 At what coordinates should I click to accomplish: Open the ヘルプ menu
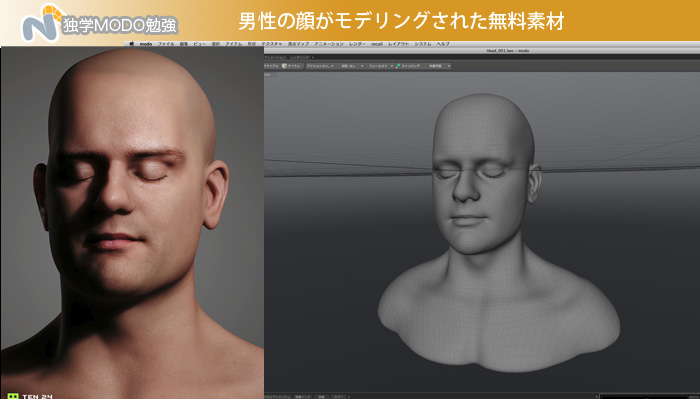[443, 44]
